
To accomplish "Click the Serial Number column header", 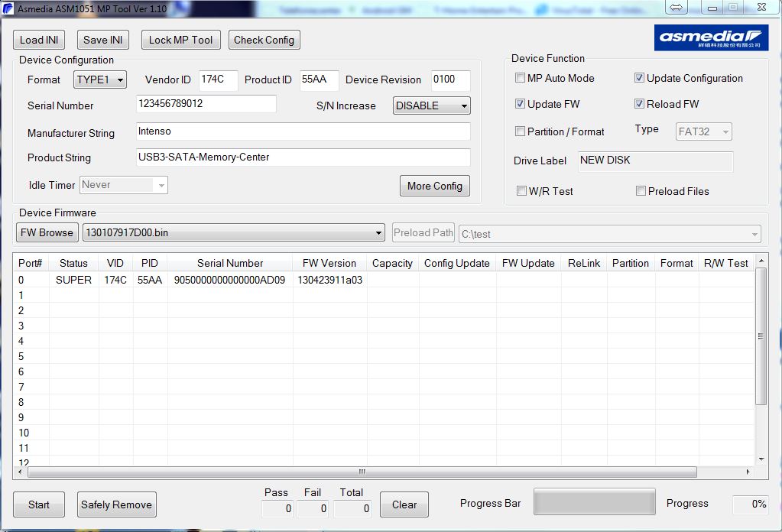I will coord(230,263).
